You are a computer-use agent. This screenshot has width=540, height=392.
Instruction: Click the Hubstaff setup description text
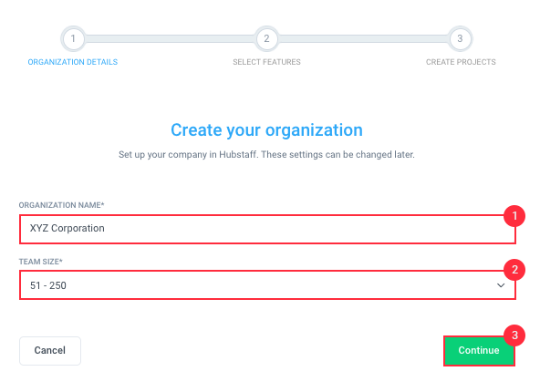point(266,155)
